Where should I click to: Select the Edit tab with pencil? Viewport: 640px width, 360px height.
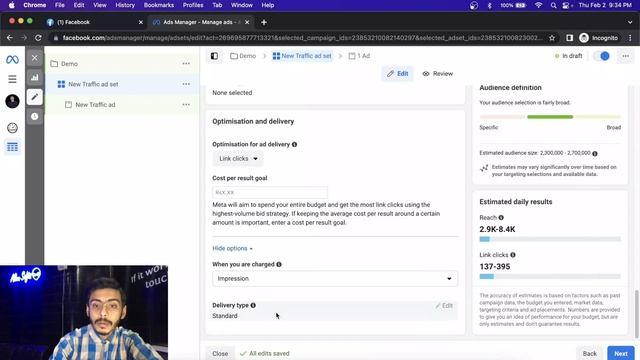tap(398, 74)
